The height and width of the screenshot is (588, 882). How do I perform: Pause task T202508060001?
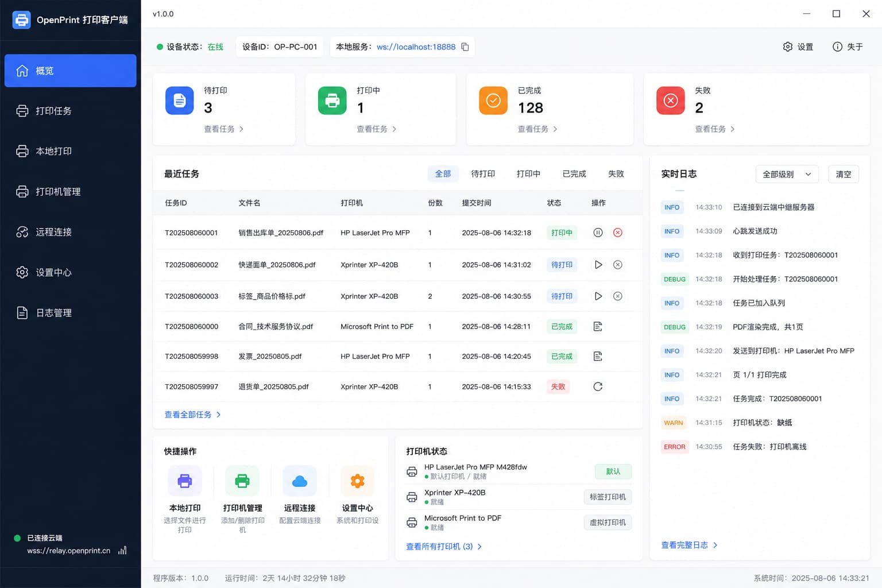tap(598, 233)
